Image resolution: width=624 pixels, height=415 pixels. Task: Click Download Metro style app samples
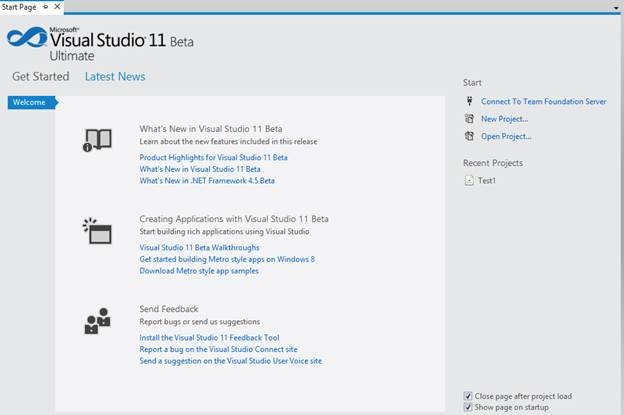(199, 271)
